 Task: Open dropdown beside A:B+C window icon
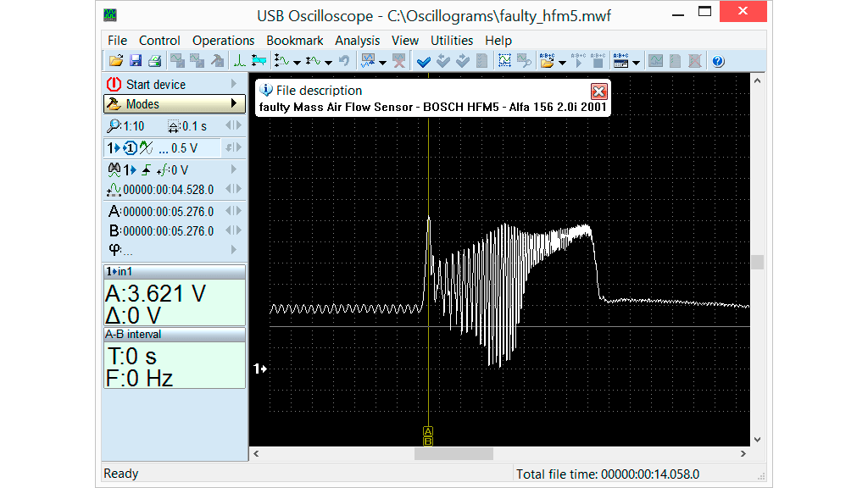pyautogui.click(x=636, y=63)
